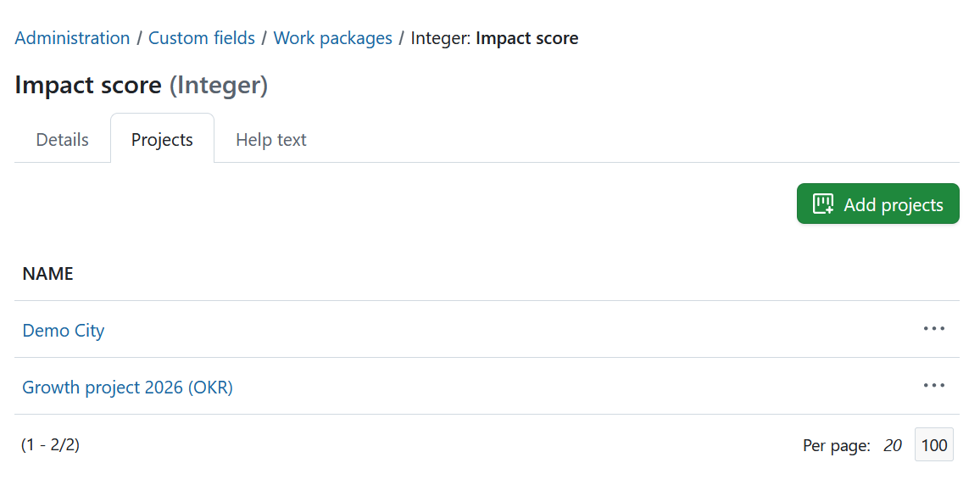Image resolution: width=980 pixels, height=502 pixels.
Task: Click the Impact score page heading
Action: click(87, 85)
